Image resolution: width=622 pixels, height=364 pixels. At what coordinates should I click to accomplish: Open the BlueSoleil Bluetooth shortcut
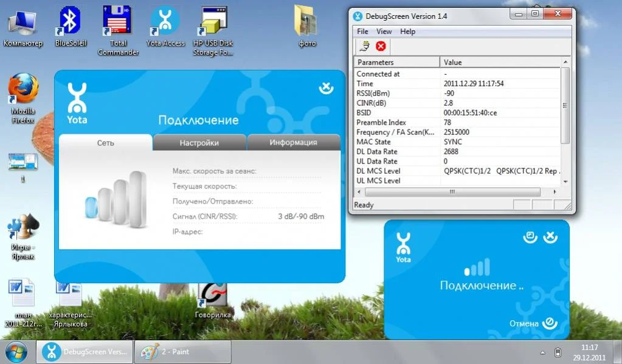pyautogui.click(x=70, y=26)
